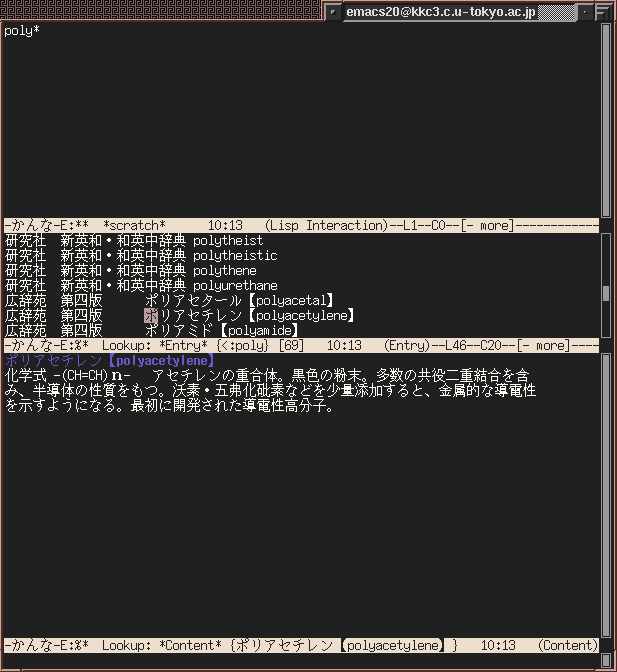
Task: Click the small dot button in title bar
Action: click(584, 12)
